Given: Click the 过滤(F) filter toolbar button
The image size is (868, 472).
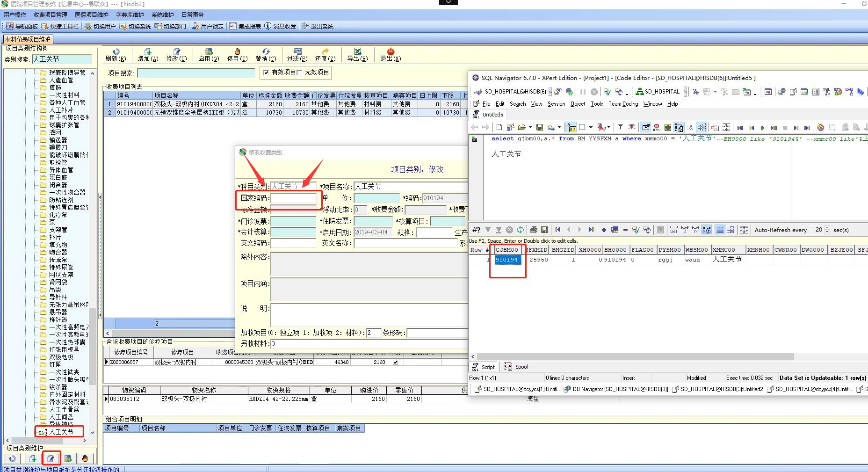Looking at the screenshot, I should tap(297, 55).
